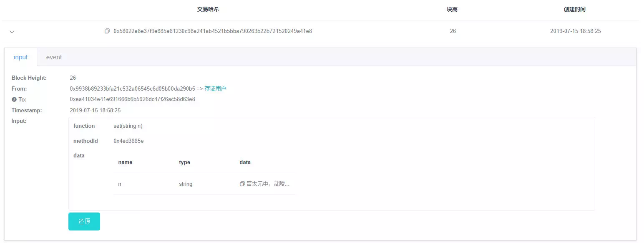Viewport: 644px width, 243px height.
Task: Click the creation time 2019-07-15 18:58:25 cell
Action: pos(575,31)
